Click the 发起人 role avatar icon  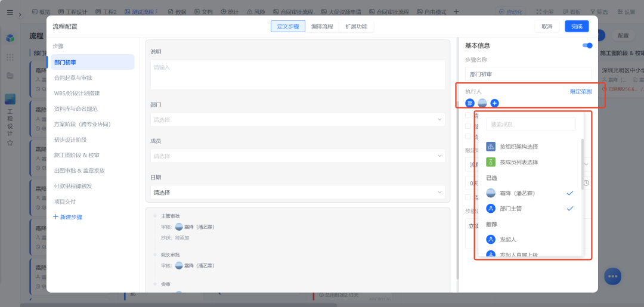coord(490,239)
